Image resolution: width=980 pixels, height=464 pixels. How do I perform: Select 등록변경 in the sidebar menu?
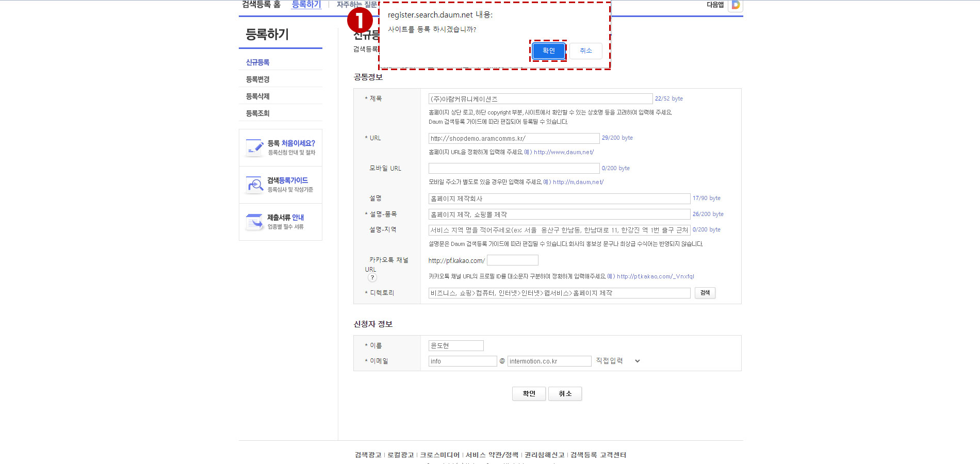(x=258, y=79)
